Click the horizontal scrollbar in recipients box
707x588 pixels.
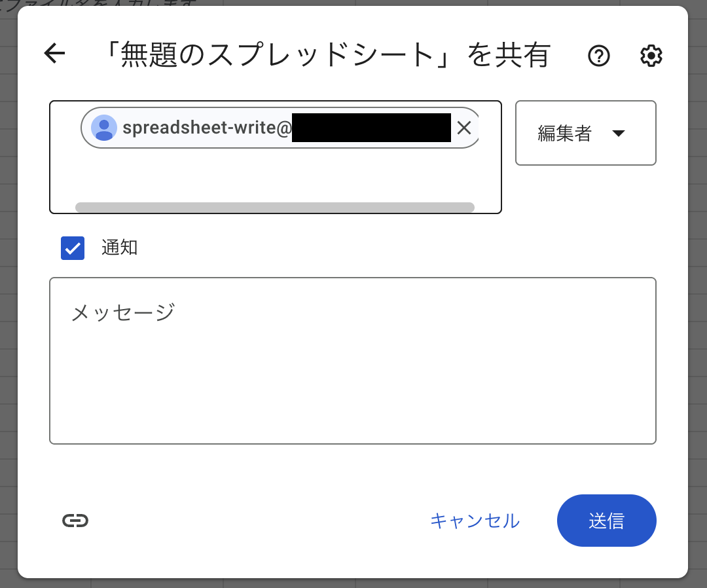pos(275,208)
